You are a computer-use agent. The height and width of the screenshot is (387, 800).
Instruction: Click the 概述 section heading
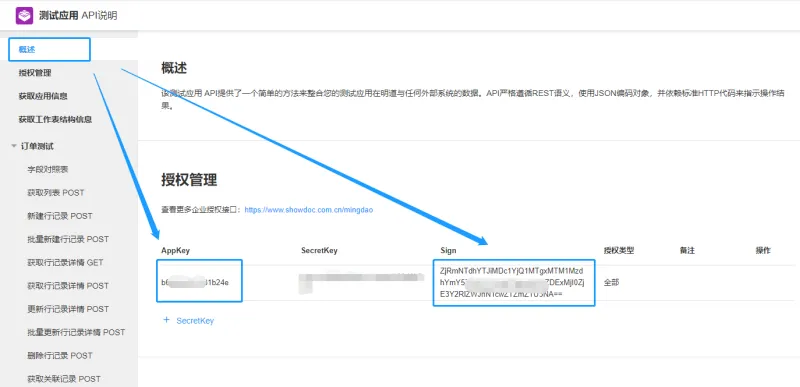tap(174, 68)
